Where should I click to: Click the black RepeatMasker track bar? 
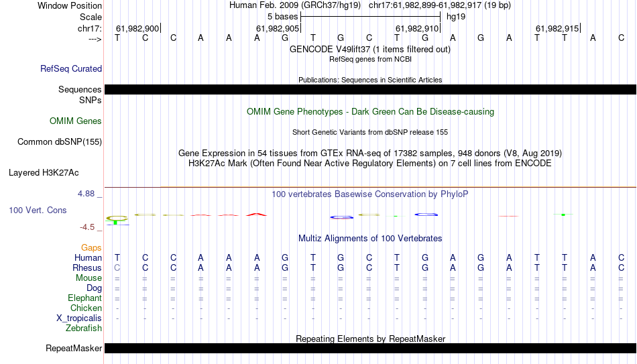pos(371,348)
